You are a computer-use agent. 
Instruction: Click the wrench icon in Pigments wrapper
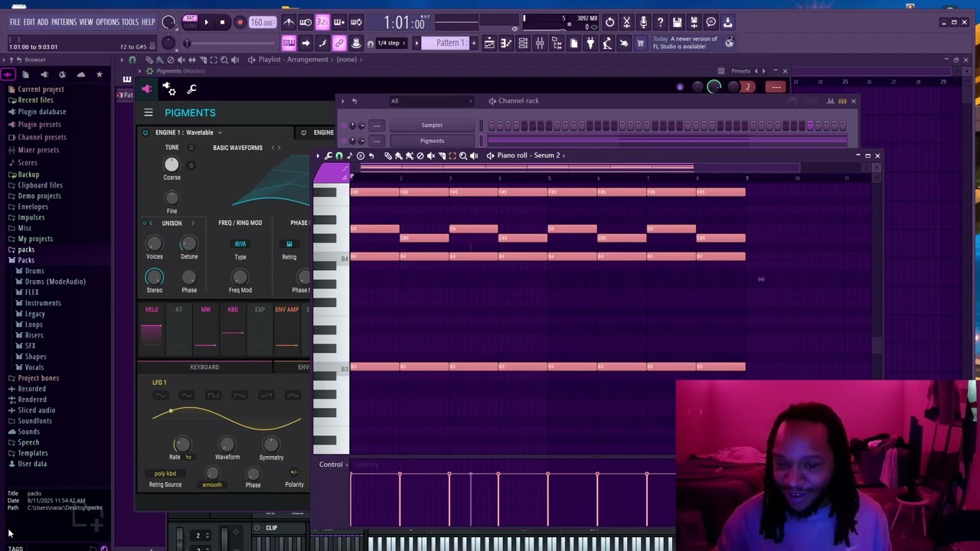[x=191, y=90]
